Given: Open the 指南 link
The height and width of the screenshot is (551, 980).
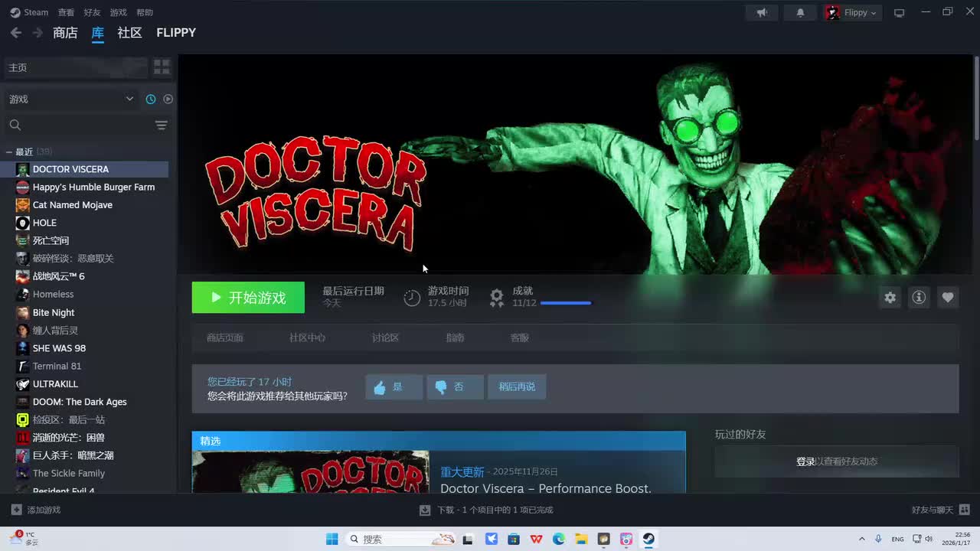Looking at the screenshot, I should click(x=455, y=337).
